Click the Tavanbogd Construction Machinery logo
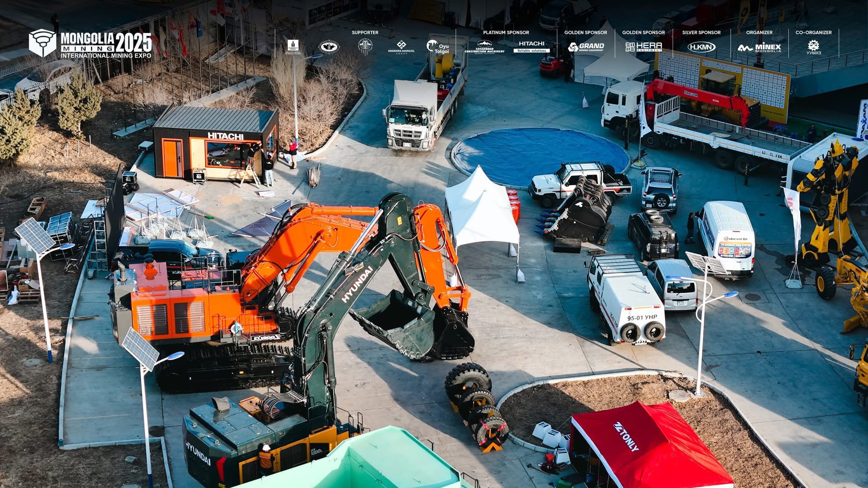Viewport: 868px width, 488px height. (484, 47)
